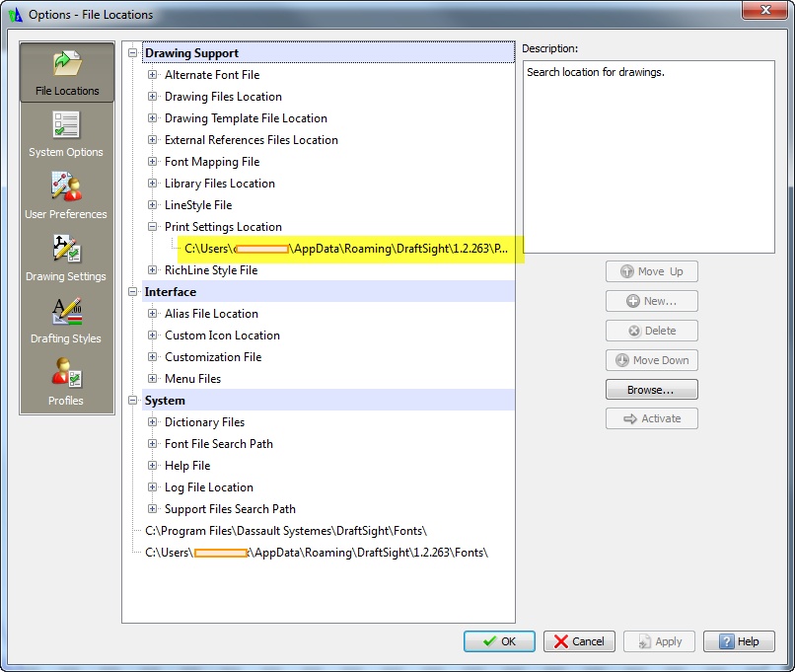Image resolution: width=795 pixels, height=672 pixels.
Task: Collapse the Interface group
Action: [x=133, y=292]
